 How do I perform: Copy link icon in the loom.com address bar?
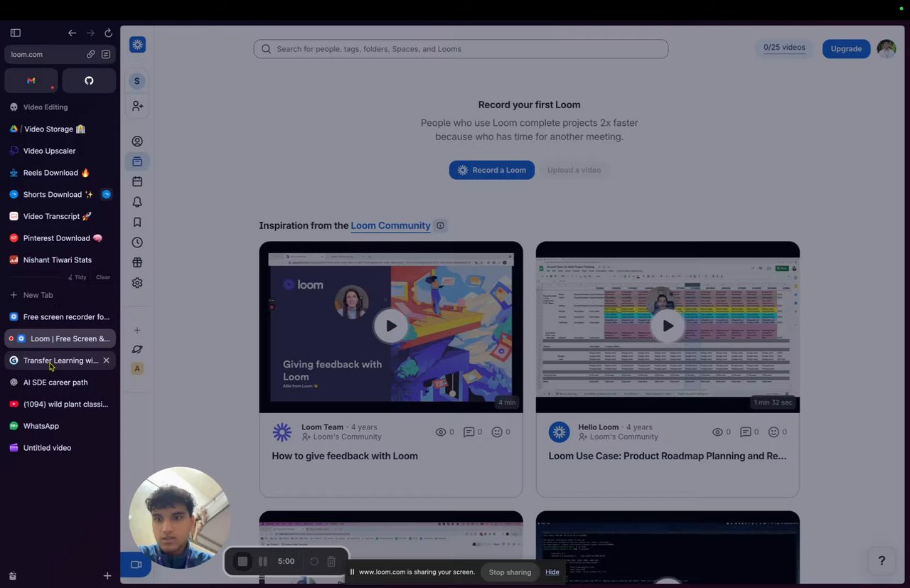[x=91, y=54]
